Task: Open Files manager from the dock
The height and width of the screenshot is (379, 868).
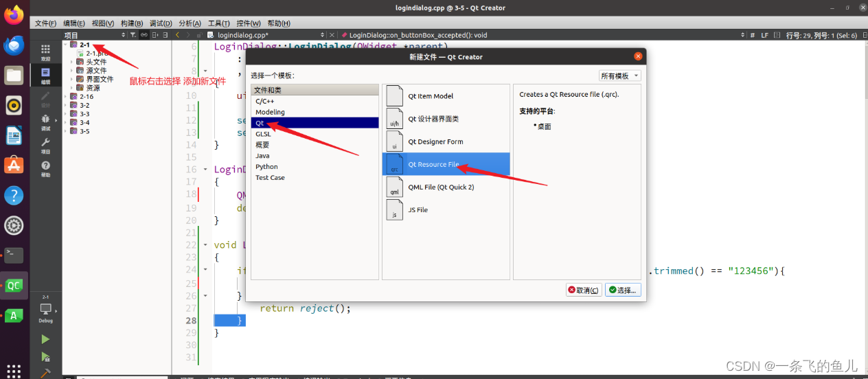Action: [x=14, y=76]
